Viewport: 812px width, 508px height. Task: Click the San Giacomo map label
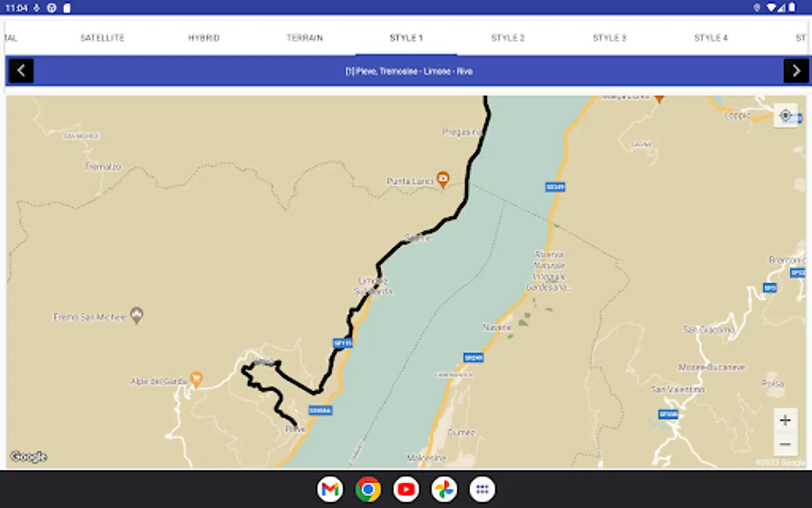(709, 330)
